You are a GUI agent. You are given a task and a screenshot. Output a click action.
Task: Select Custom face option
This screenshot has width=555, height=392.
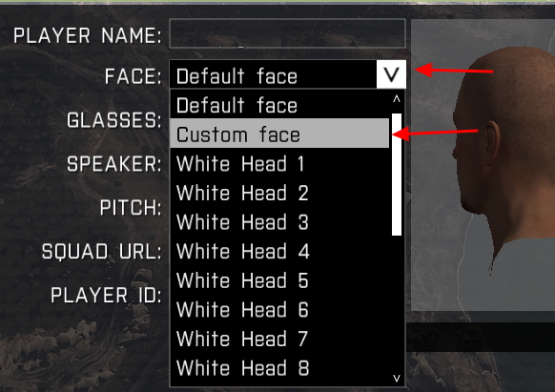pyautogui.click(x=279, y=134)
